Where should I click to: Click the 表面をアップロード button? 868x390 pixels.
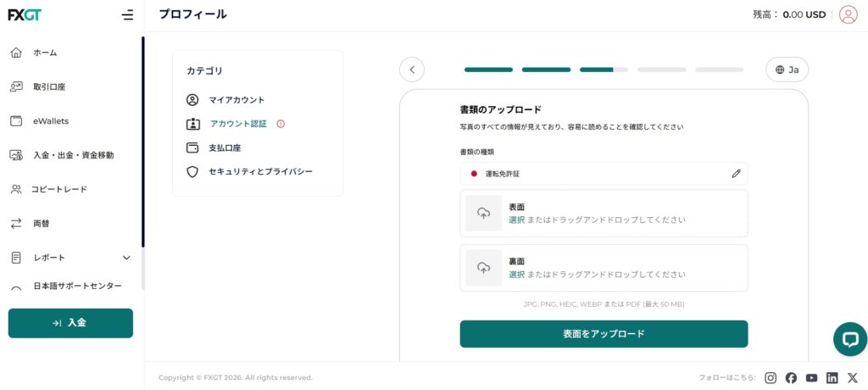(604, 334)
